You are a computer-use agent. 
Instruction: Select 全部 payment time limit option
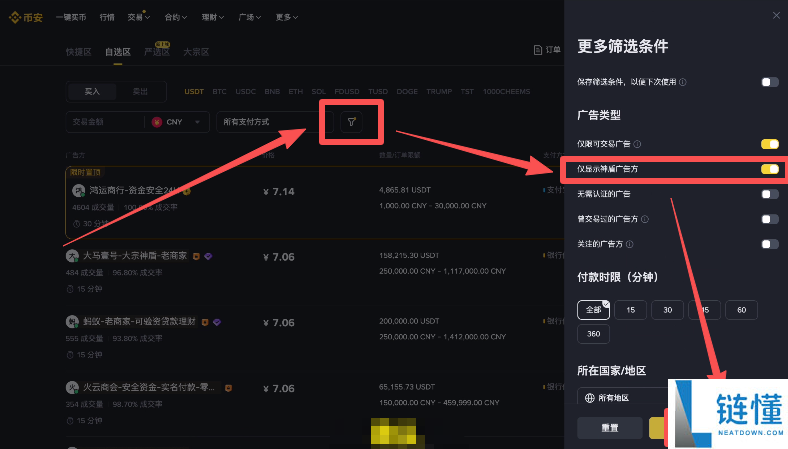pos(594,310)
